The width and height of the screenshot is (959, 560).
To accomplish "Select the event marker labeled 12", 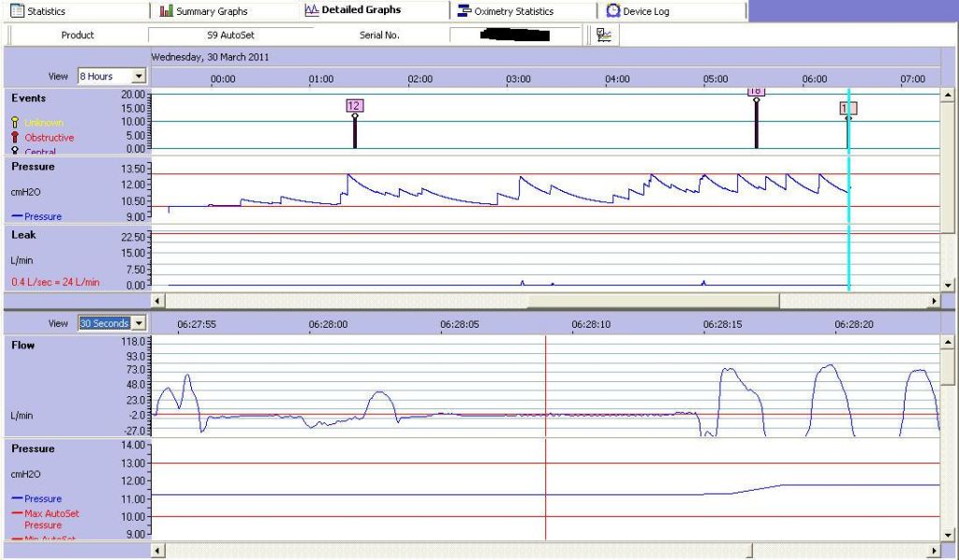I will tap(354, 107).
